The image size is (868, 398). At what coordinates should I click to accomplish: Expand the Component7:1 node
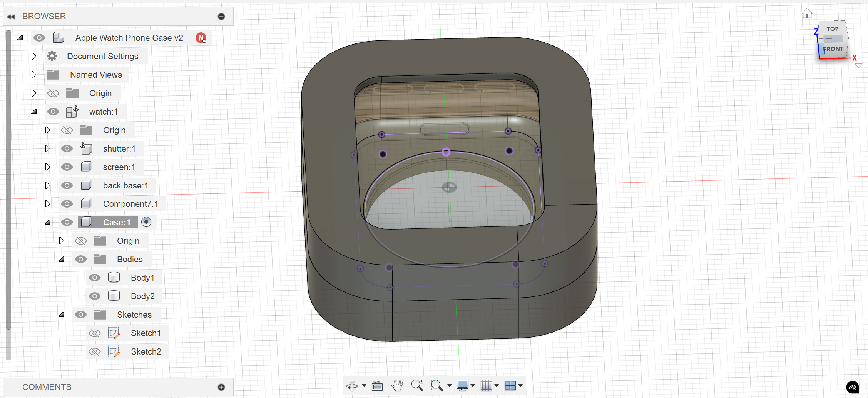[x=48, y=204]
